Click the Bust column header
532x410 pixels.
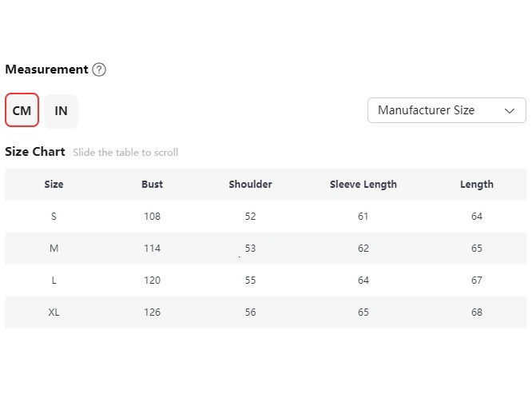152,185
